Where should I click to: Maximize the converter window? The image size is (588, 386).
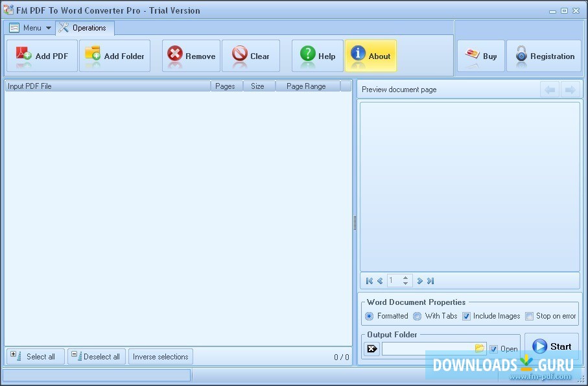point(564,11)
